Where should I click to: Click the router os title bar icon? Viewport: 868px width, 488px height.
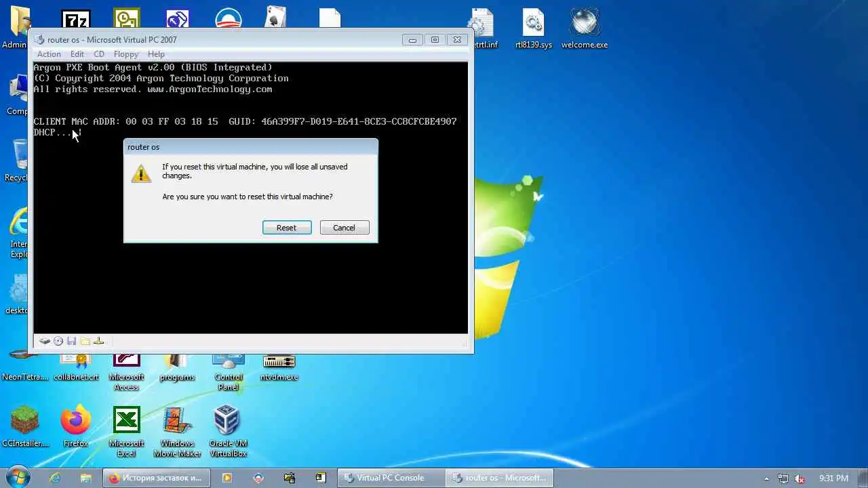click(x=39, y=40)
